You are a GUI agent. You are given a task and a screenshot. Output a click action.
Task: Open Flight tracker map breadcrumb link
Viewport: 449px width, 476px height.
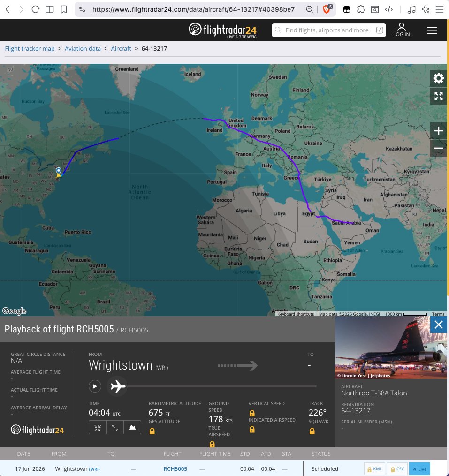pyautogui.click(x=30, y=49)
